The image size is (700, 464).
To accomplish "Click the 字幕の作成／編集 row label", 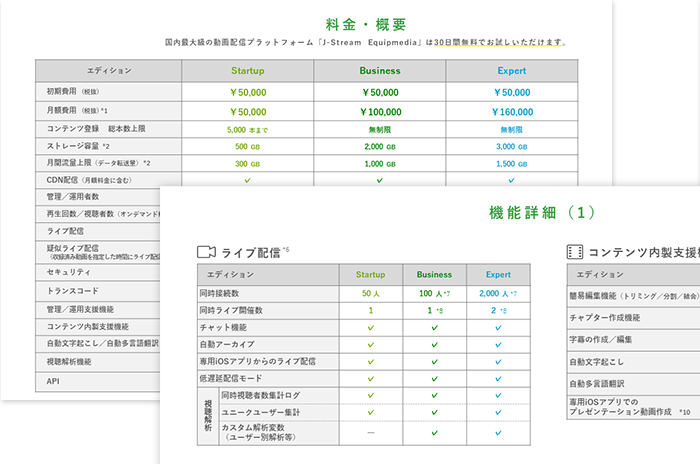I will coord(600,339).
